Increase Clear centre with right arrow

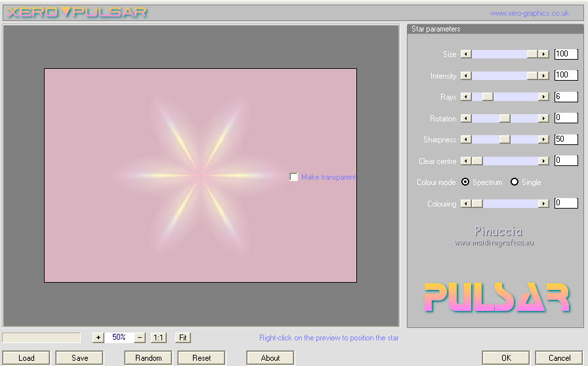click(x=543, y=161)
